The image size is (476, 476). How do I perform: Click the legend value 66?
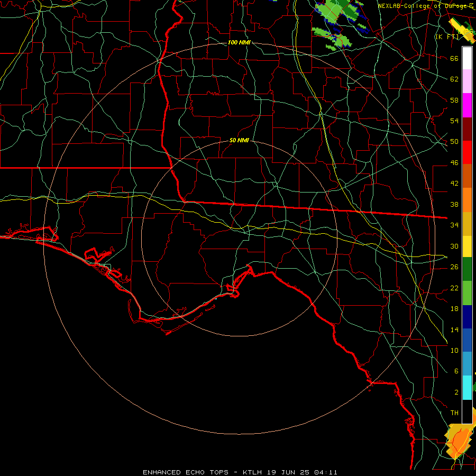(x=454, y=58)
